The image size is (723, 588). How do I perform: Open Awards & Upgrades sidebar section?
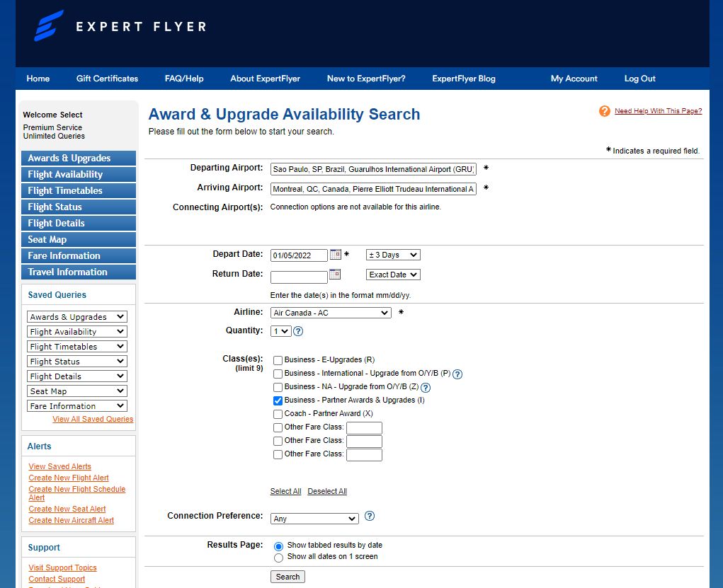(x=79, y=158)
